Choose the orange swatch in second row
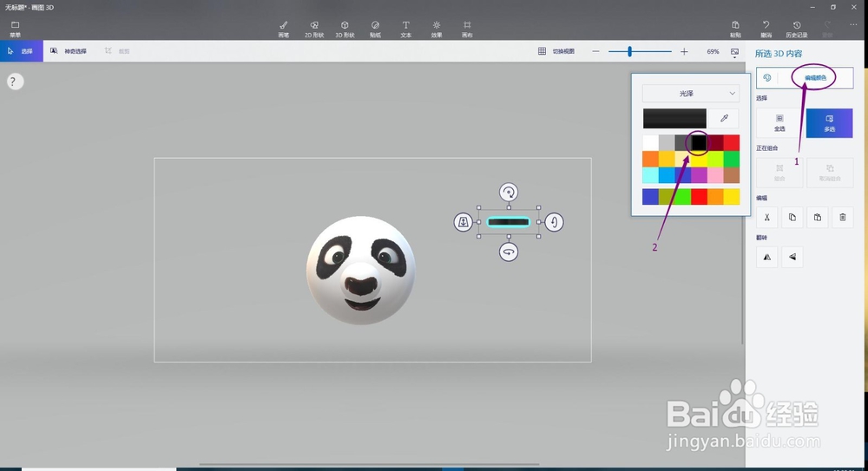This screenshot has height=471, width=868. (x=650, y=159)
